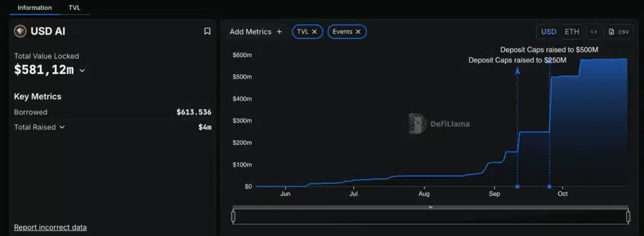Expand the Total Value Locked chevron

coord(82,70)
